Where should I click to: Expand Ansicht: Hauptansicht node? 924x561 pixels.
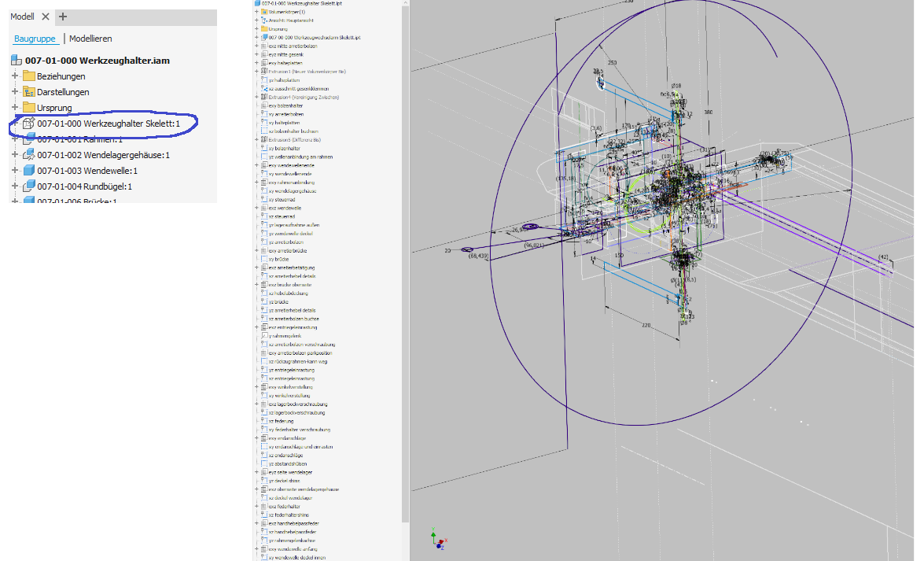256,20
